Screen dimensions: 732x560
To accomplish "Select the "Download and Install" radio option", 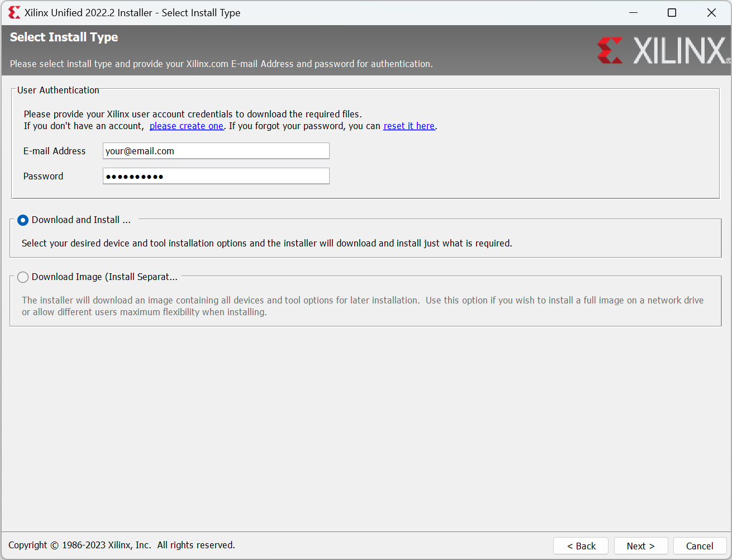I will [23, 220].
